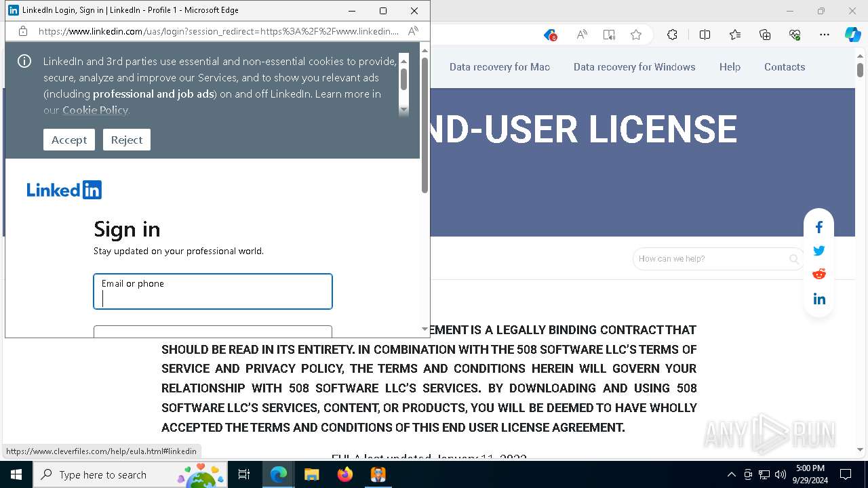This screenshot has width=868, height=488.
Task: Minimize the LinkedIn login popup window
Action: click(x=352, y=11)
